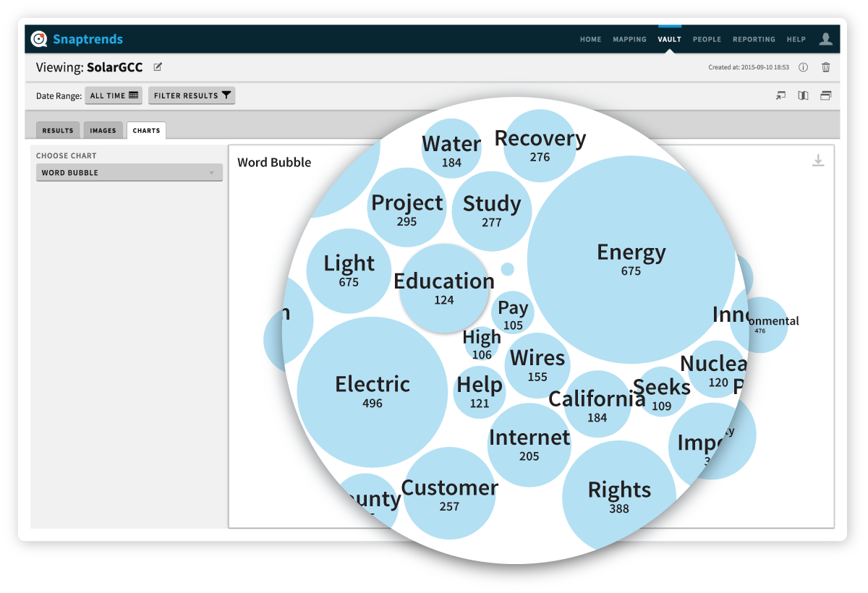Navigate to the MAPPING section
This screenshot has height=593, width=868.
coord(629,39)
